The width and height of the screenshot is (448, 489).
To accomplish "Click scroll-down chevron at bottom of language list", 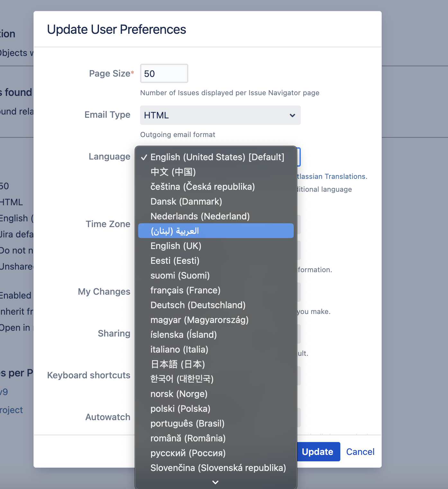I will [x=216, y=482].
